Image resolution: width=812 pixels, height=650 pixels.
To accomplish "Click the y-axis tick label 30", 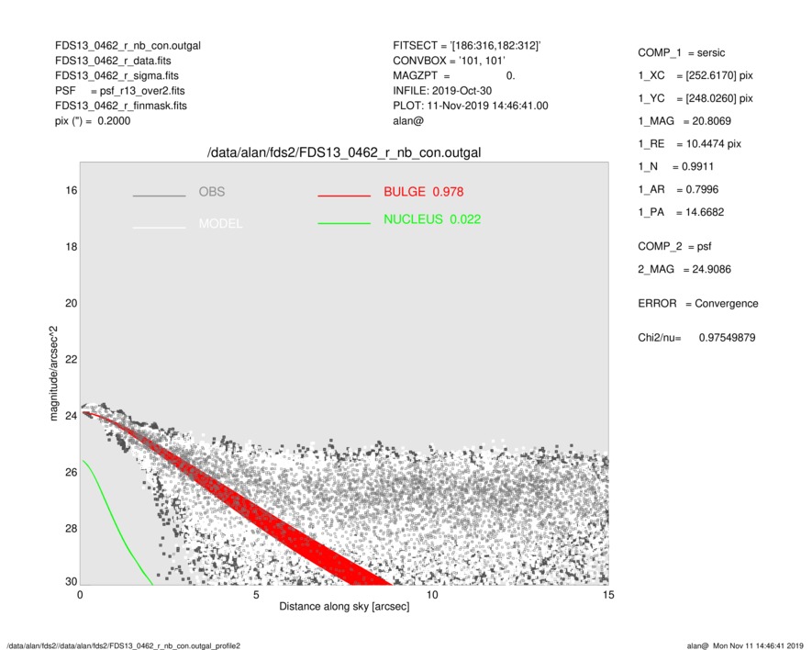I will (72, 581).
